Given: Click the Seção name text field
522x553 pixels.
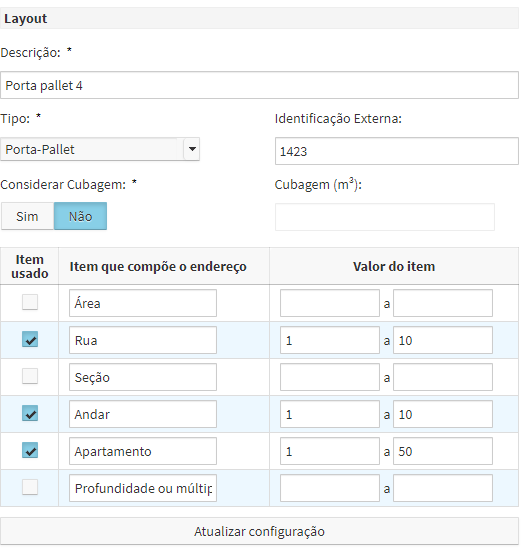Looking at the screenshot, I should (143, 377).
